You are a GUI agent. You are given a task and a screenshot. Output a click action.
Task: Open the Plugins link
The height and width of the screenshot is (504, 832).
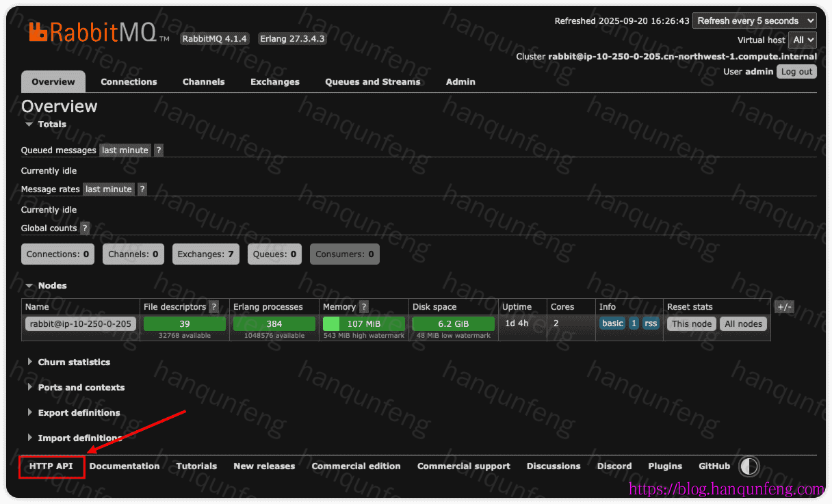coord(665,466)
